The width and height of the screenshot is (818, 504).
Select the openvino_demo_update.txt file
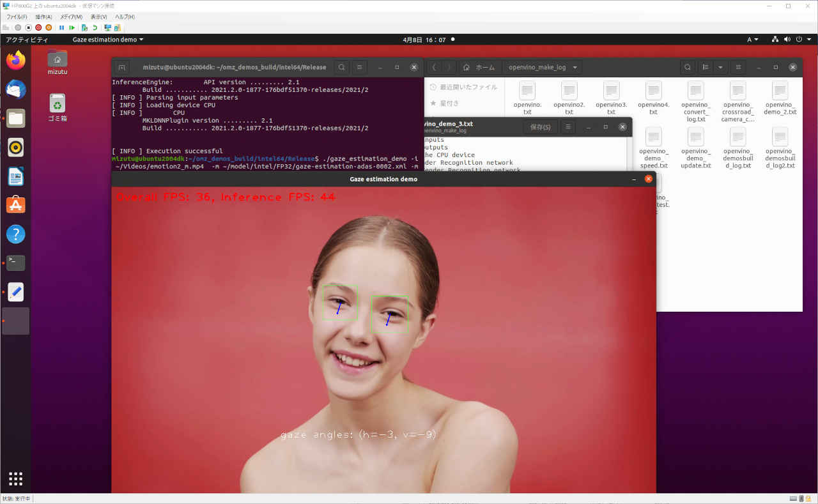695,148
